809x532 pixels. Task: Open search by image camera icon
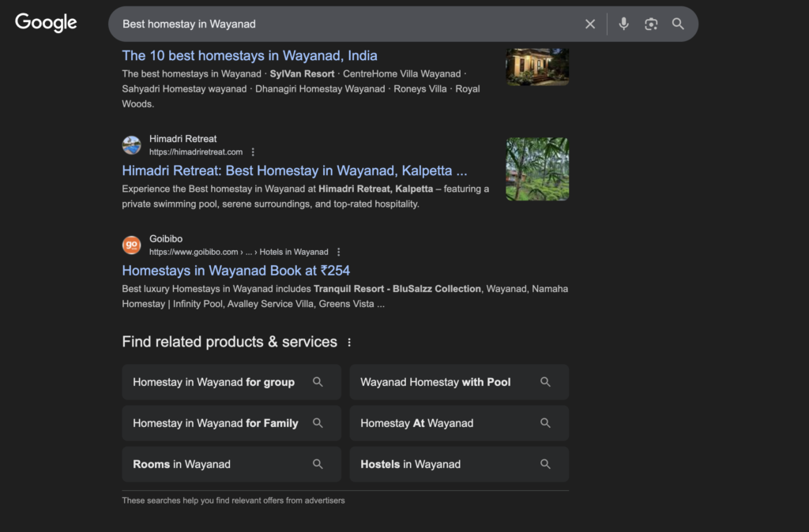(651, 24)
